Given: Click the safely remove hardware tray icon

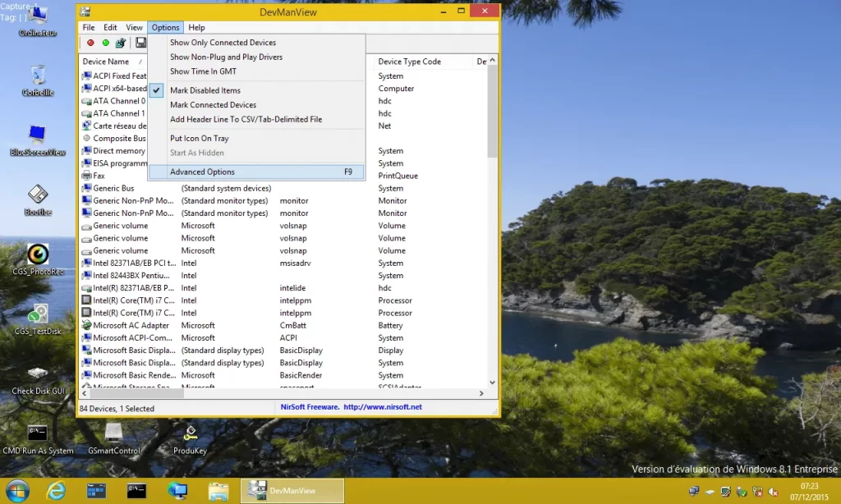Looking at the screenshot, I should click(742, 491).
